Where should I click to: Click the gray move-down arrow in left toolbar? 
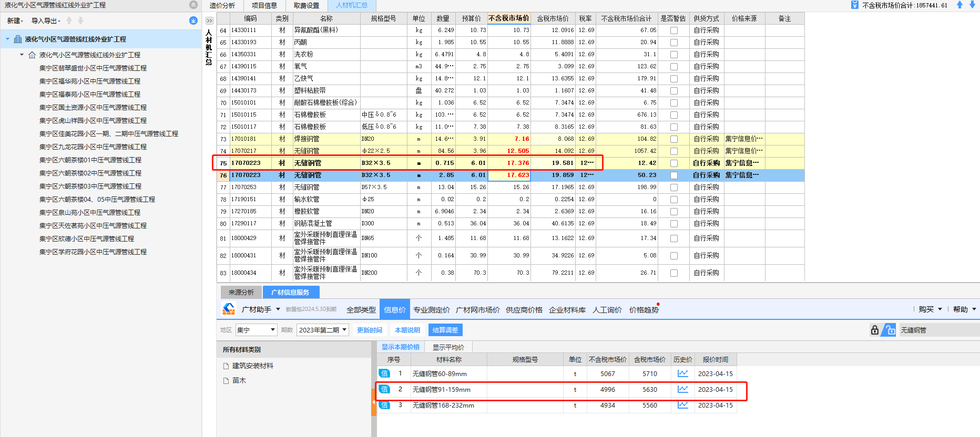click(80, 20)
